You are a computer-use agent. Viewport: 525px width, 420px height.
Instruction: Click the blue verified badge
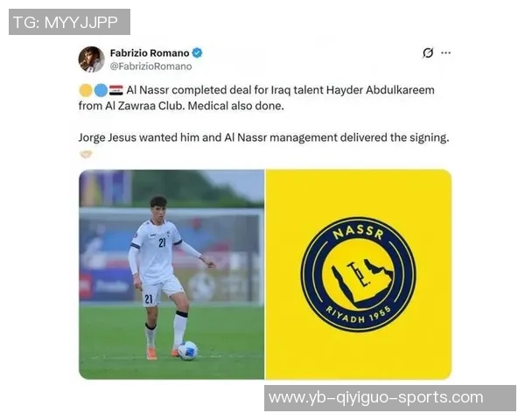(x=197, y=52)
